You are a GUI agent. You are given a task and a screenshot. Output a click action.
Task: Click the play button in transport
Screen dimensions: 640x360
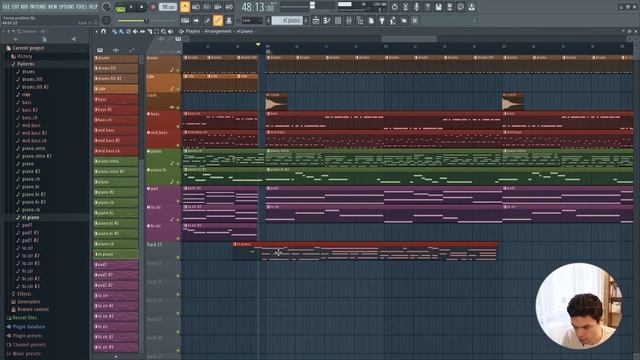pyautogui.click(x=131, y=7)
